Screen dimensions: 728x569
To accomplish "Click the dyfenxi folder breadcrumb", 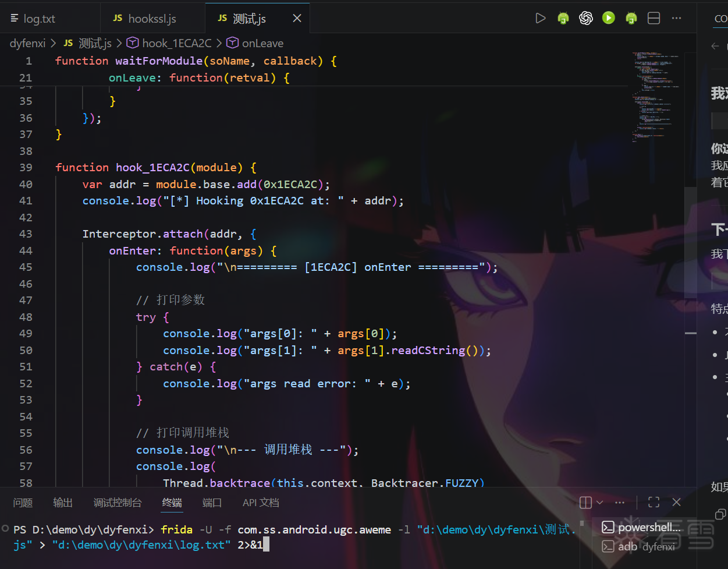I will [x=27, y=43].
